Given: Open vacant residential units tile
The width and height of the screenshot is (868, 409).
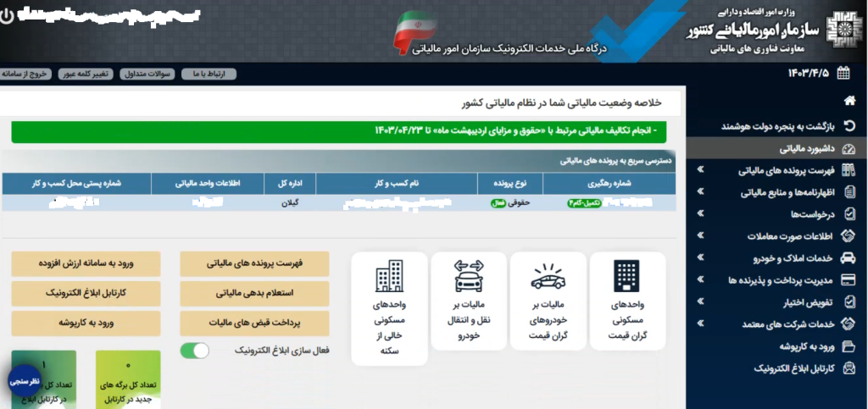Looking at the screenshot, I should (389, 308).
